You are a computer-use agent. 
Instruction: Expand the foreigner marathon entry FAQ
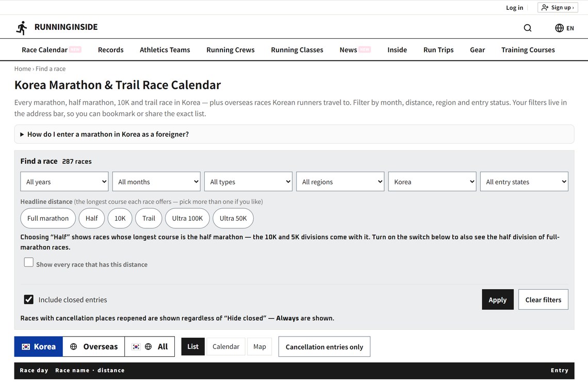(295, 134)
